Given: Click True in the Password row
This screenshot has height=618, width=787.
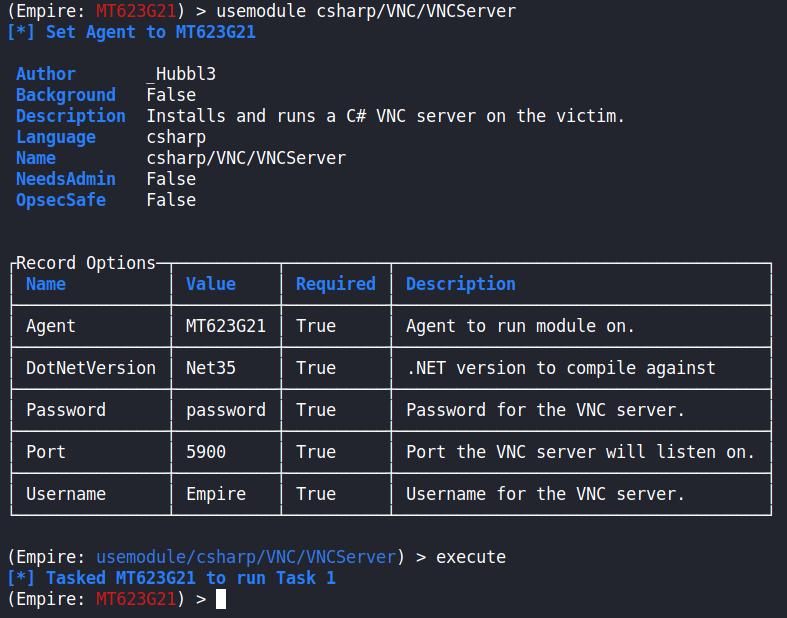Looking at the screenshot, I should (x=316, y=410).
